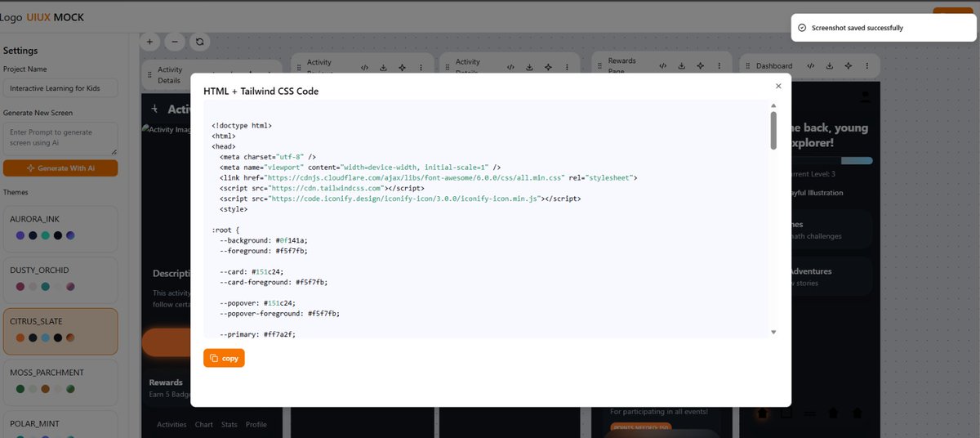980x438 pixels.
Task: Click the Chart tab in Activity Details screen
Action: coord(203,424)
